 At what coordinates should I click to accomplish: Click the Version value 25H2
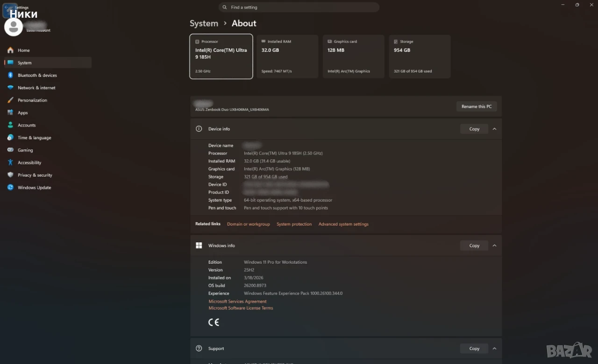249,270
